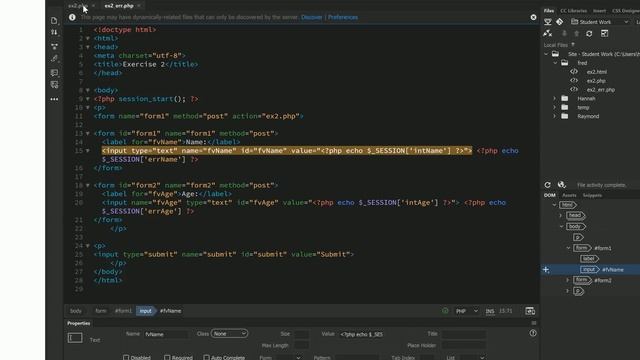Click the refresh icon above DOM panel
The width and height of the screenshot is (640, 360).
[547, 185]
